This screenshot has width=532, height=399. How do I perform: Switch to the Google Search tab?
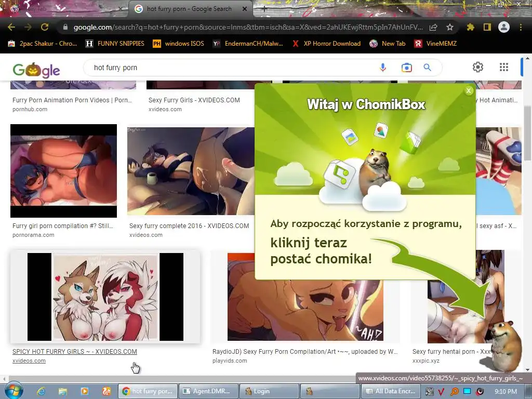coord(189,9)
